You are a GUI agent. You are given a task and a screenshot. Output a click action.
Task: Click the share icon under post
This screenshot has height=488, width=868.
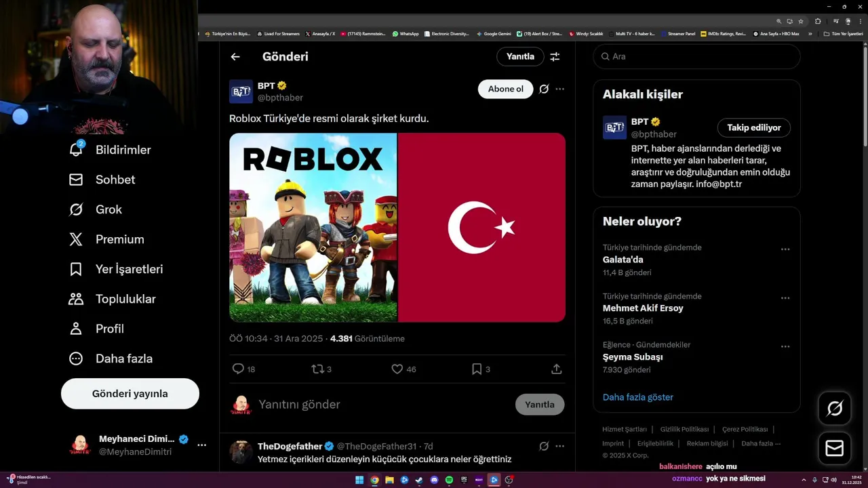tap(556, 369)
